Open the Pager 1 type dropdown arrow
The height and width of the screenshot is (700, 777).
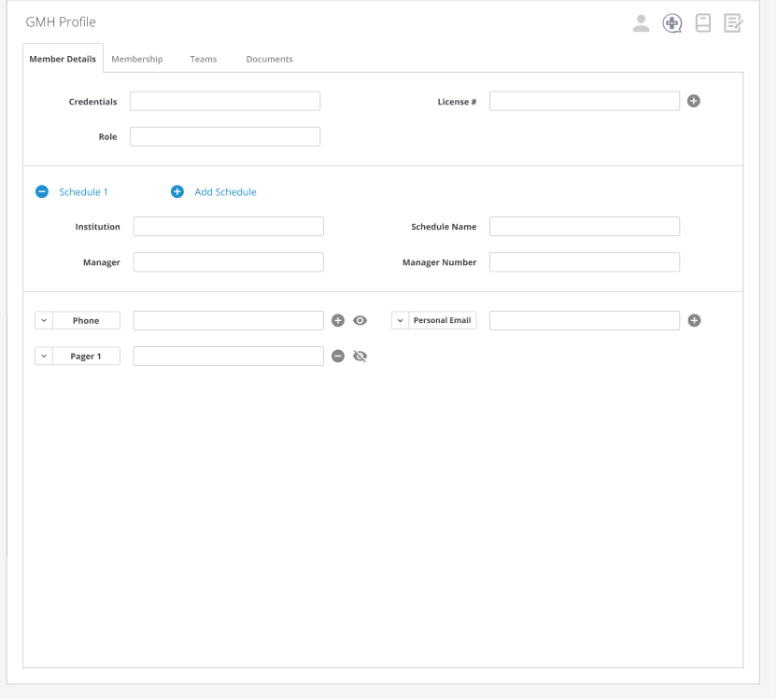pyautogui.click(x=44, y=356)
